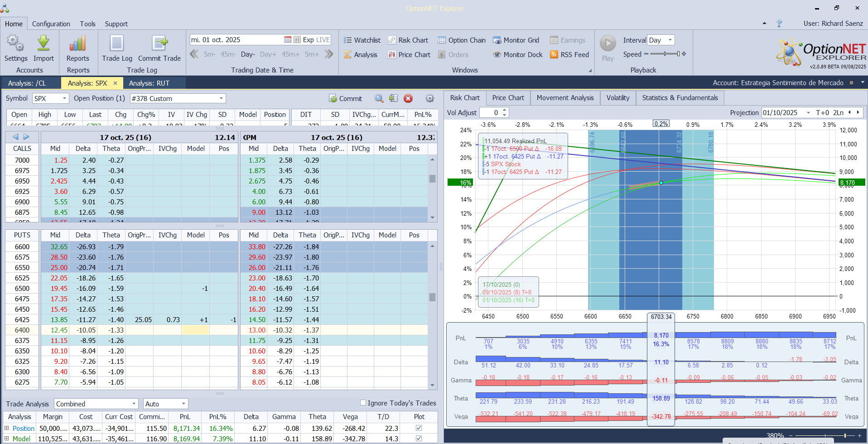
Task: Click the Commit Trade icon
Action: click(x=159, y=44)
